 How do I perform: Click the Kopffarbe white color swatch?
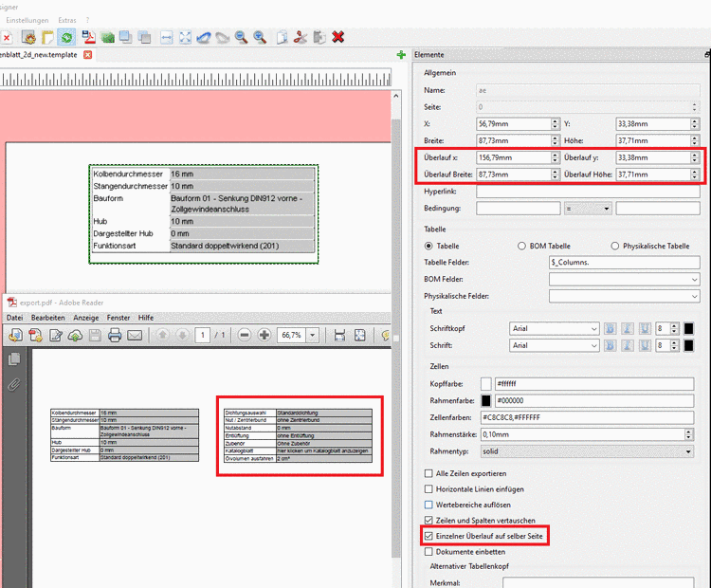[x=486, y=384]
